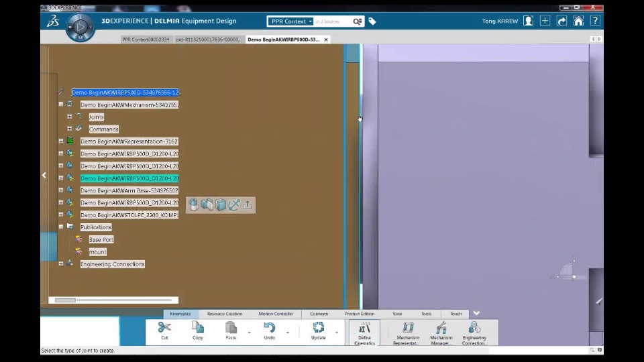
Task: Select the Base Port publication
Action: 101,240
